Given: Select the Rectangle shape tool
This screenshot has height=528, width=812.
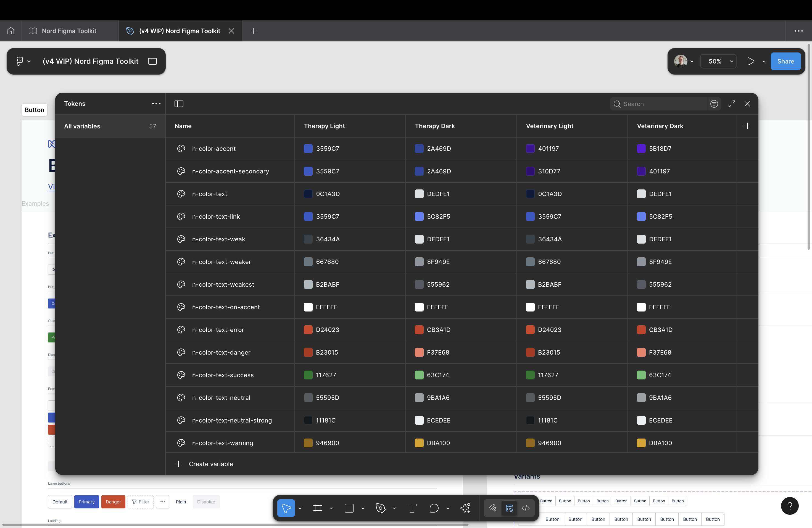Looking at the screenshot, I should [x=349, y=508].
